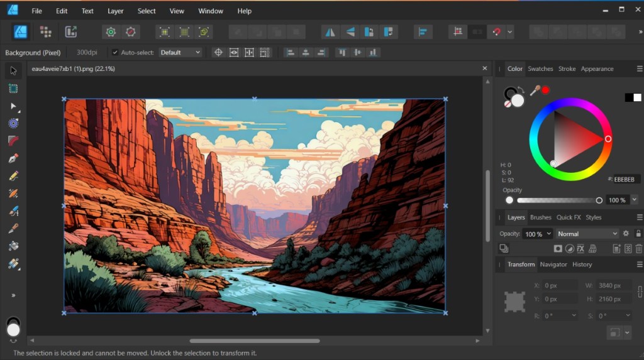Select the Fill (paint bucket) tool

(13, 246)
